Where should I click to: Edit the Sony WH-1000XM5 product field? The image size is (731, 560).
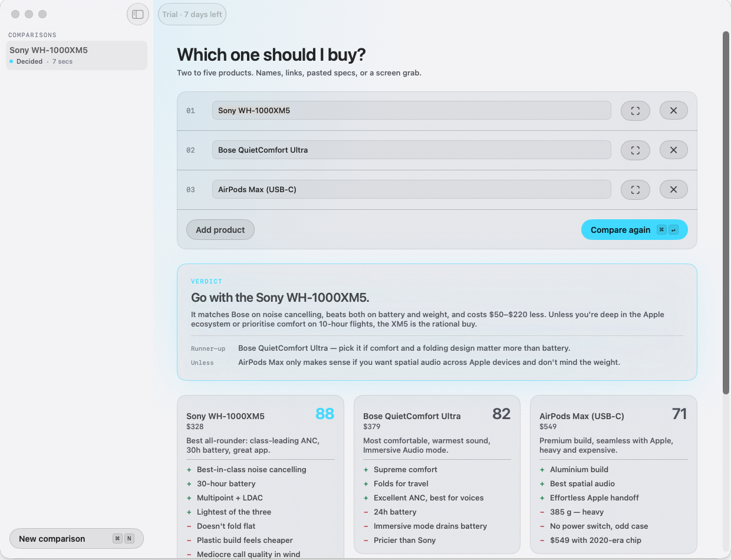point(411,110)
